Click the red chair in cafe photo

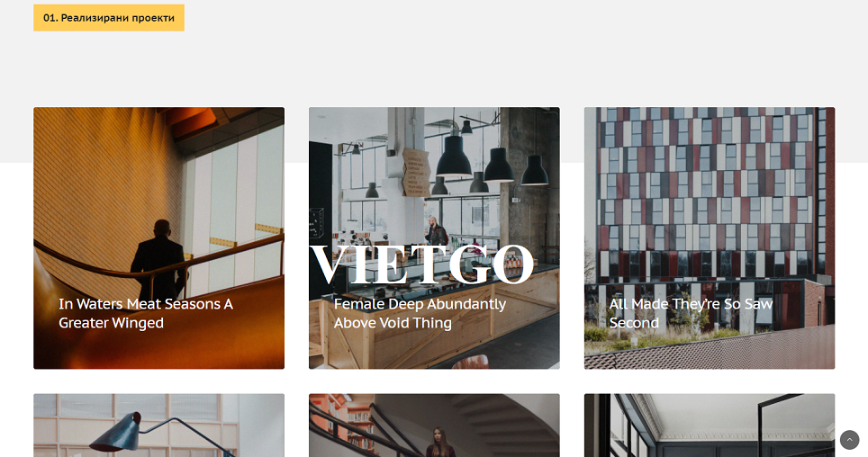[x=471, y=362]
